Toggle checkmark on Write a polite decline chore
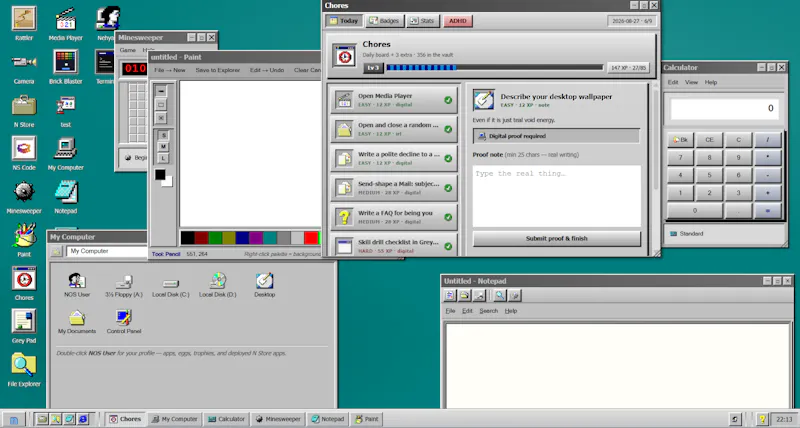The width and height of the screenshot is (800, 428). coord(448,159)
